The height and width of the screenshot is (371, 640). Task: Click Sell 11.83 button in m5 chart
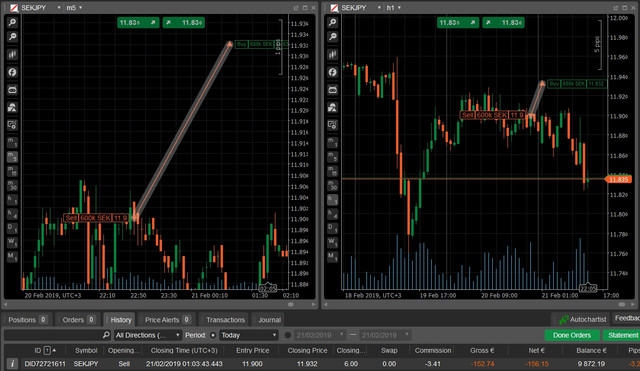(138, 23)
